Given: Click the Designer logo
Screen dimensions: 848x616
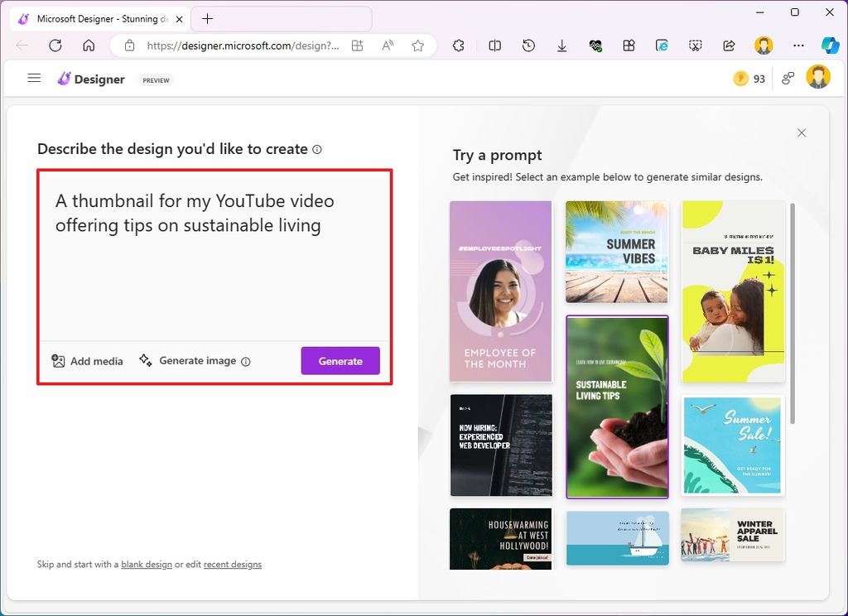Looking at the screenshot, I should click(65, 79).
